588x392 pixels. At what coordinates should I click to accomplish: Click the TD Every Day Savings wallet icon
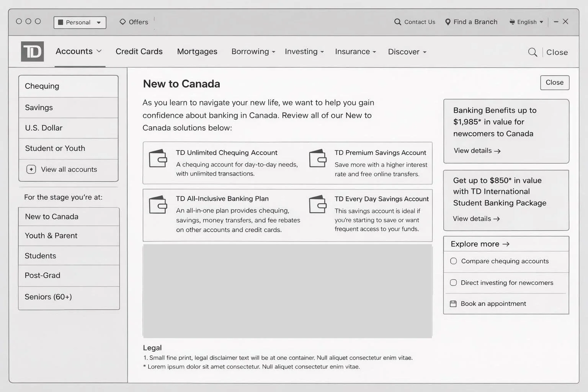[x=318, y=204]
